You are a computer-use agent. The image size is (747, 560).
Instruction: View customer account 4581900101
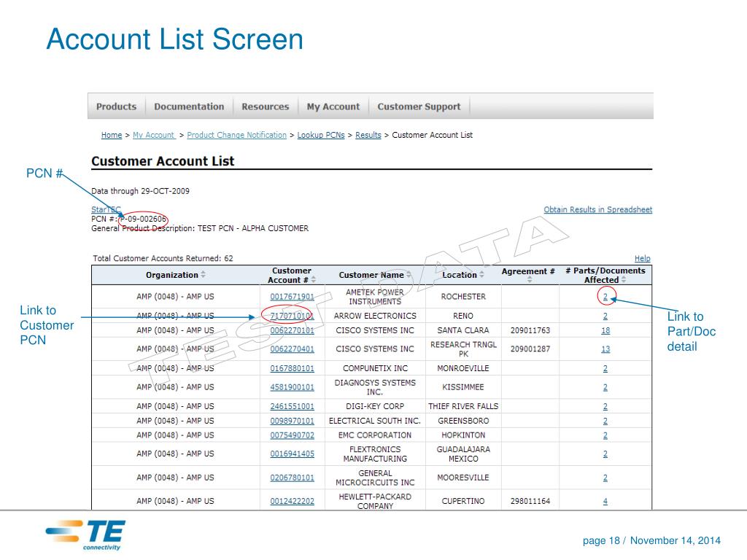(292, 387)
